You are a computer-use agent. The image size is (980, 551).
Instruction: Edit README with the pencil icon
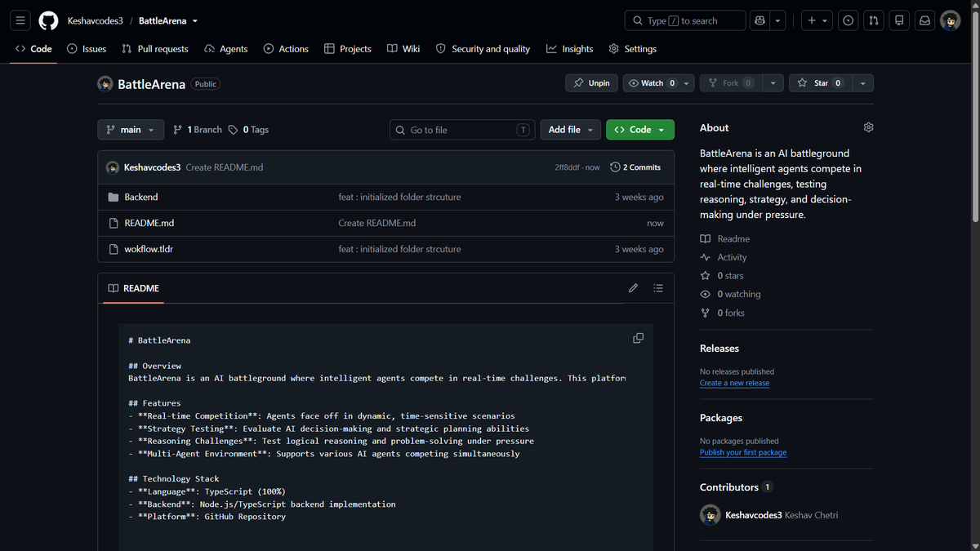click(x=633, y=288)
